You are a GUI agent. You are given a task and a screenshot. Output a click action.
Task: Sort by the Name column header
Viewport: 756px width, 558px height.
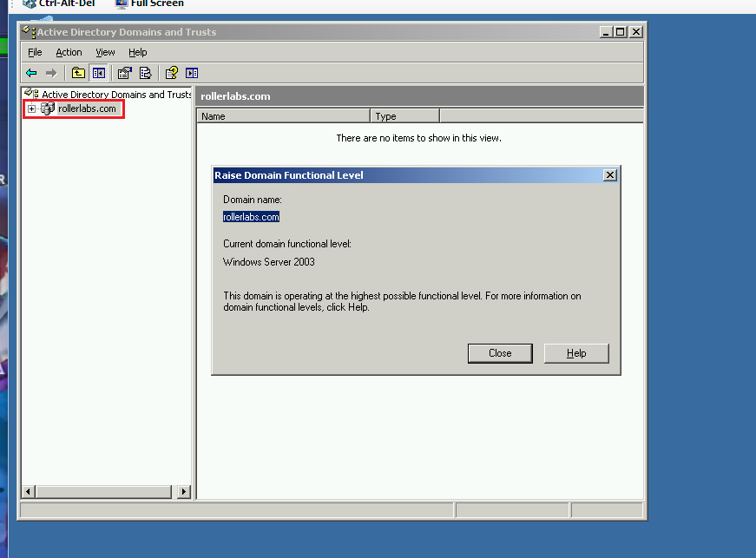tap(283, 116)
